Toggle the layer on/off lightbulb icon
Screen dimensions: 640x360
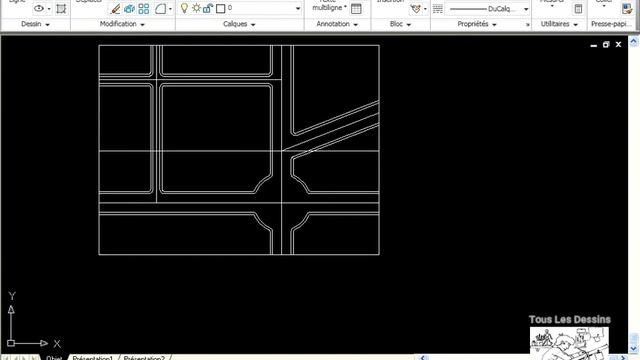(184, 8)
